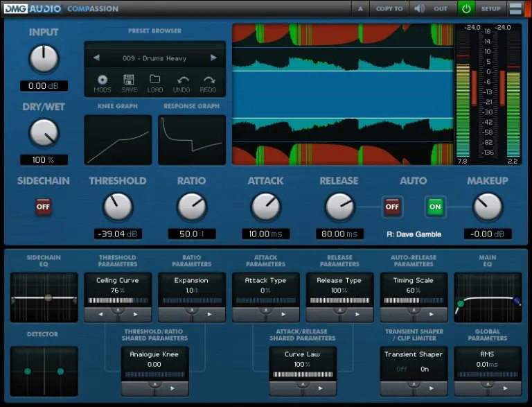Click the Threshold value field

pyautogui.click(x=118, y=234)
